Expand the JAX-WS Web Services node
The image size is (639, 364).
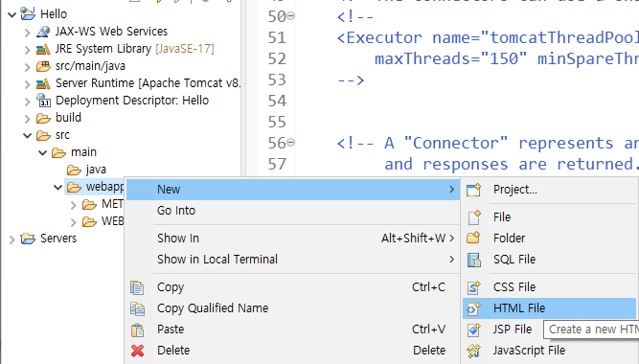28,33
